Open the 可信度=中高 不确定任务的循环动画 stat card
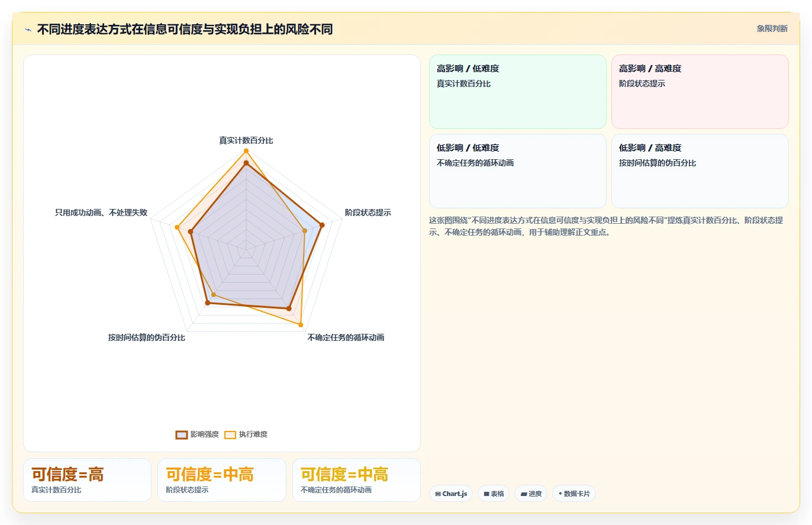 point(356,480)
